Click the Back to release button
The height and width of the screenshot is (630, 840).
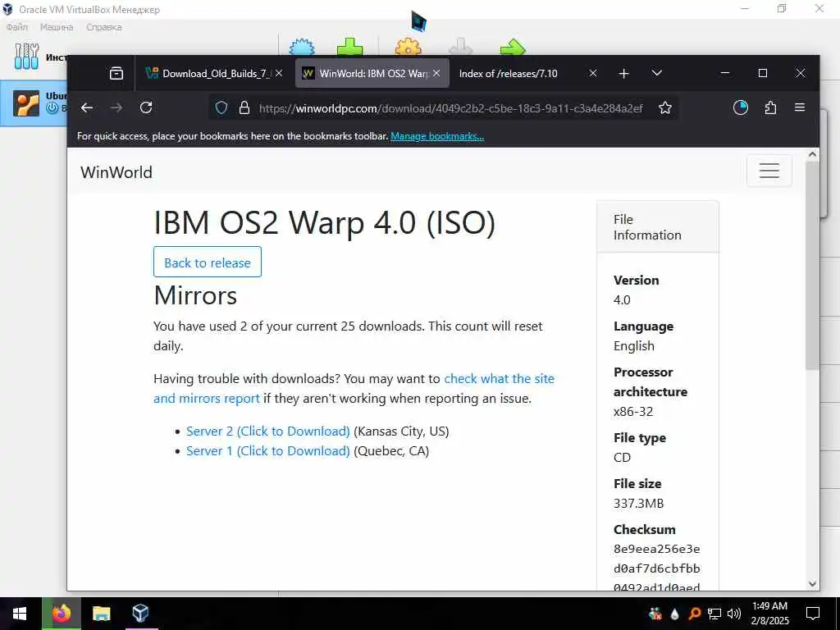tap(208, 262)
